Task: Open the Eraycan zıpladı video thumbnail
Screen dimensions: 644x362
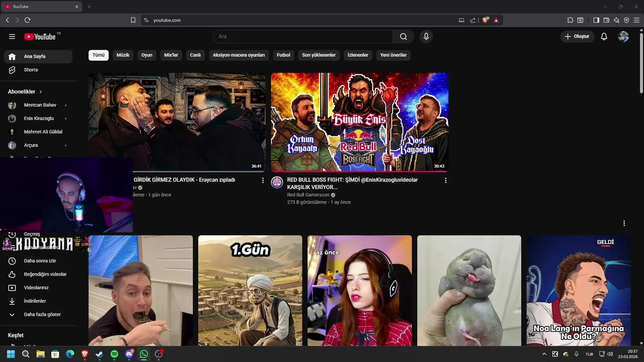Action: pos(177,122)
